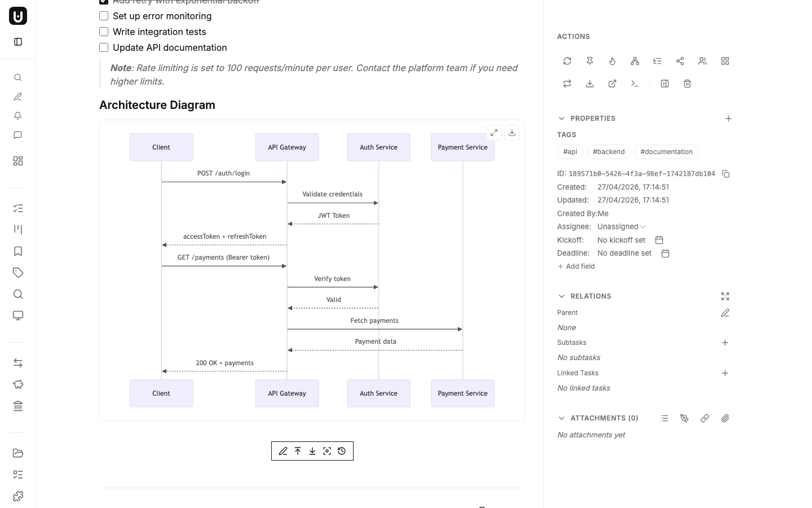Collapse the right sidebar panel icon
Screen dimensions: 812x508
[665, 84]
